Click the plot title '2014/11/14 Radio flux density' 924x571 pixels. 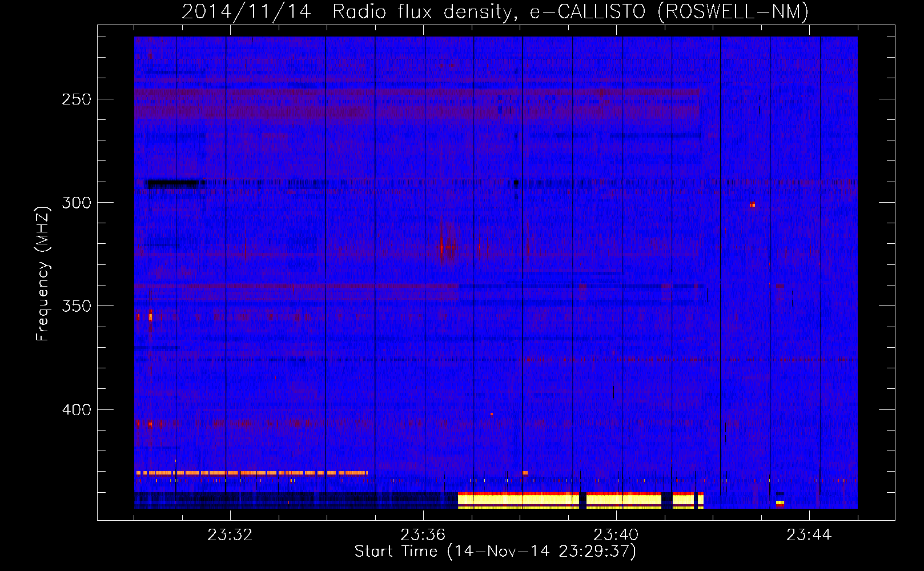pos(495,11)
